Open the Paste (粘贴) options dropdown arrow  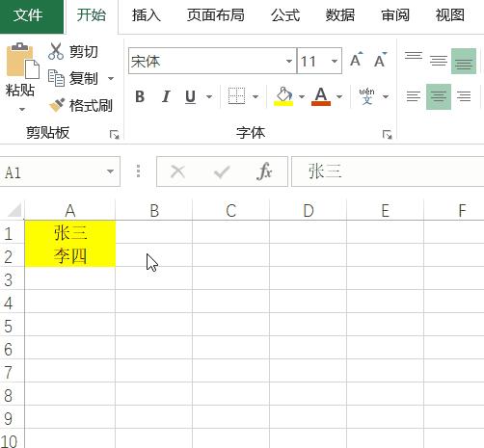click(22, 109)
